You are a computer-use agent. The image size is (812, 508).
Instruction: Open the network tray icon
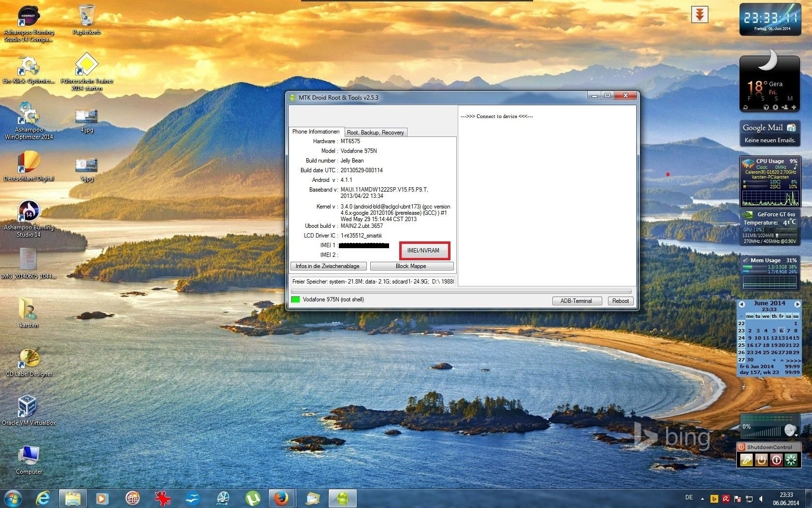click(x=749, y=498)
